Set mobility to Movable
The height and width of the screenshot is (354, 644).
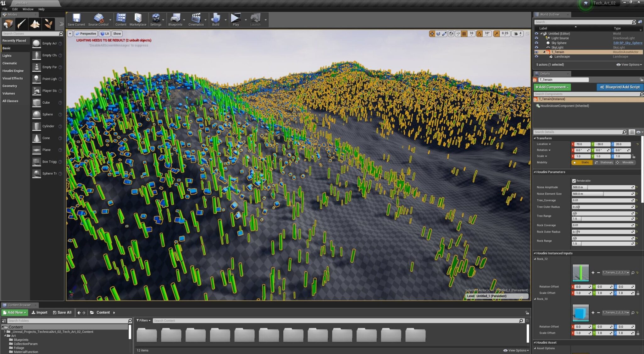click(x=625, y=162)
